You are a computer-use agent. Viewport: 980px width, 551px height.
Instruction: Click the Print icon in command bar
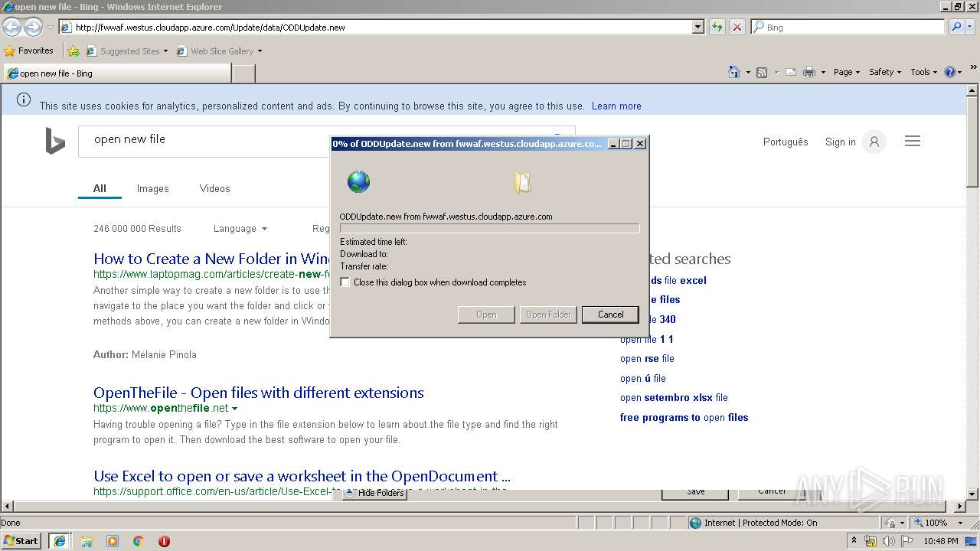pos(808,72)
